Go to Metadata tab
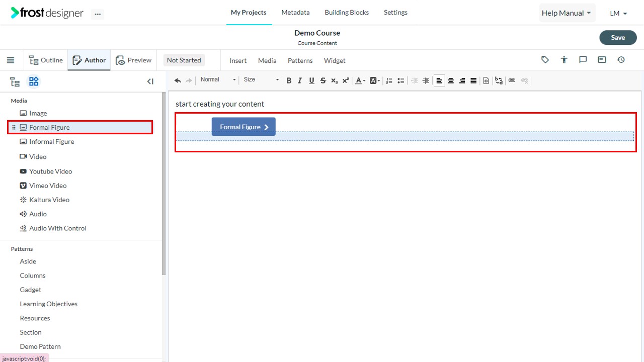The image size is (644, 362). 295,12
